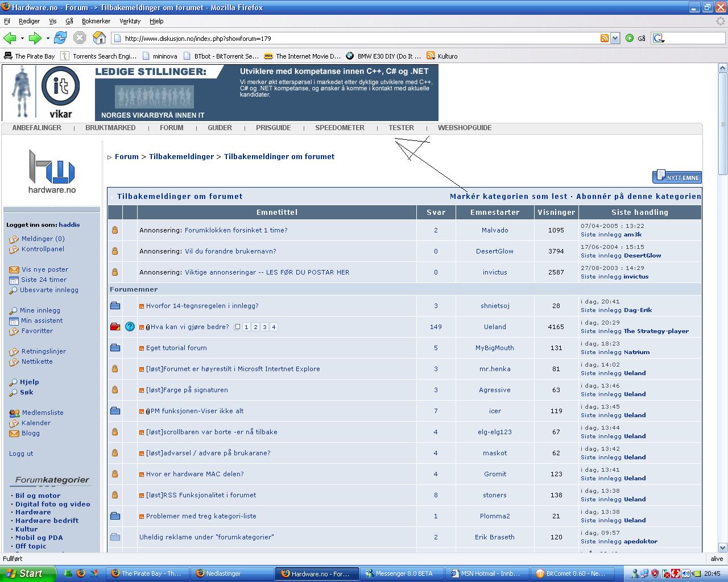
Task: Click the NYTT EMNE new topic button
Action: coord(677,177)
